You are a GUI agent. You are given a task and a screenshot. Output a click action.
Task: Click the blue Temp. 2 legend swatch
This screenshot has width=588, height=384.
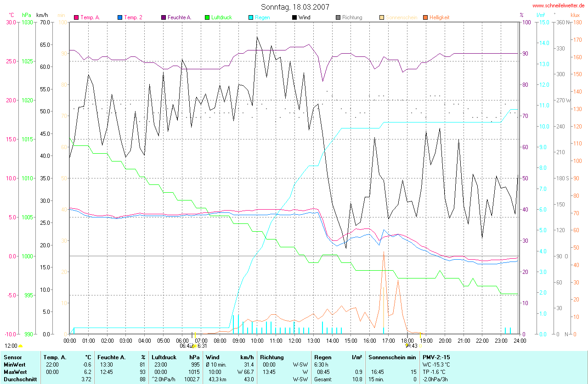pos(120,17)
